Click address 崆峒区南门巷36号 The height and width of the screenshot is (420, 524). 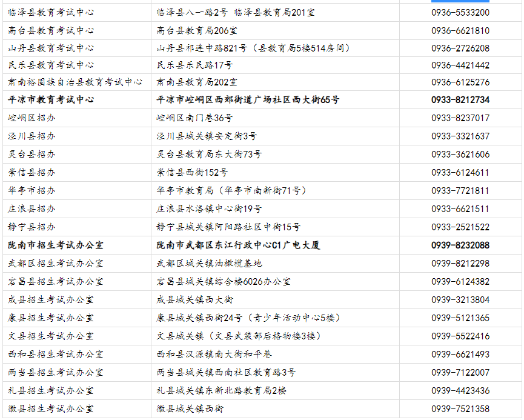click(x=194, y=118)
